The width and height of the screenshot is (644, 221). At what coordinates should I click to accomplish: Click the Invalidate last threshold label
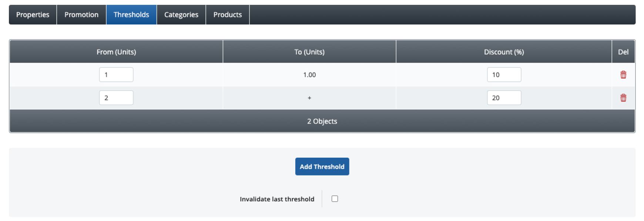pyautogui.click(x=277, y=199)
